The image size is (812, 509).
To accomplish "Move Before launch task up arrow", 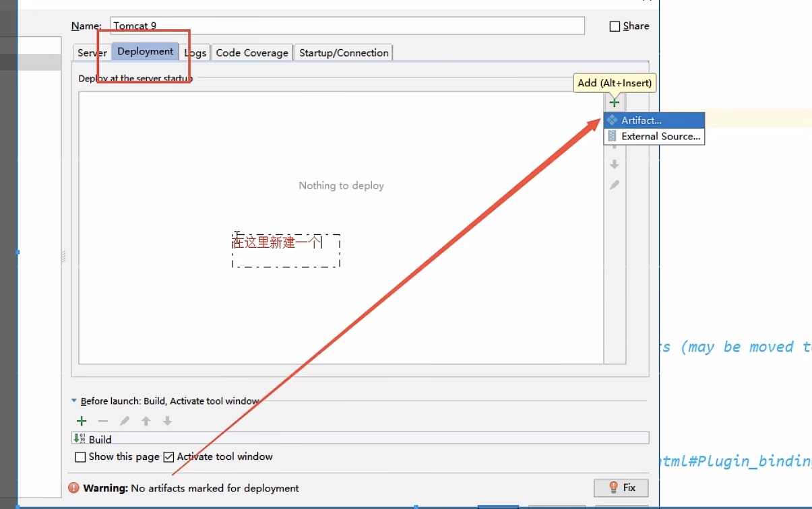I will pos(146,421).
